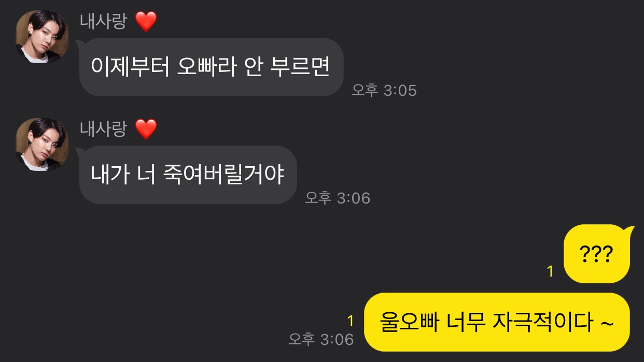Open the profile photo beside the 3:05 message
The image size is (644, 362).
[x=42, y=37]
